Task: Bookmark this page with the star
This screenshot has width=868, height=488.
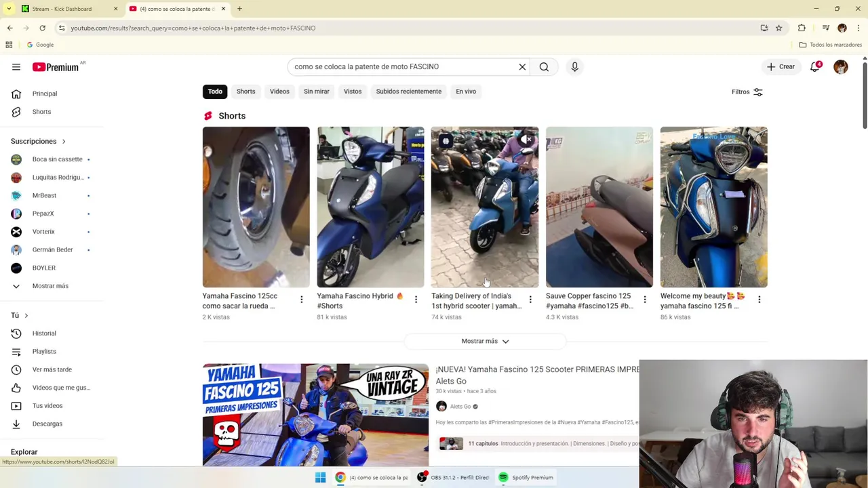Action: 778,28
